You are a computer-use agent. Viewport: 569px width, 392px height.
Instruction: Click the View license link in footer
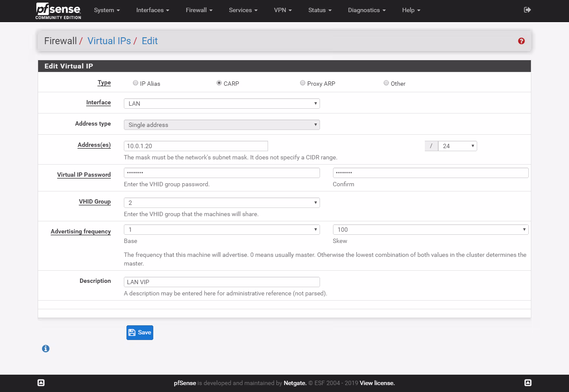coord(377,383)
